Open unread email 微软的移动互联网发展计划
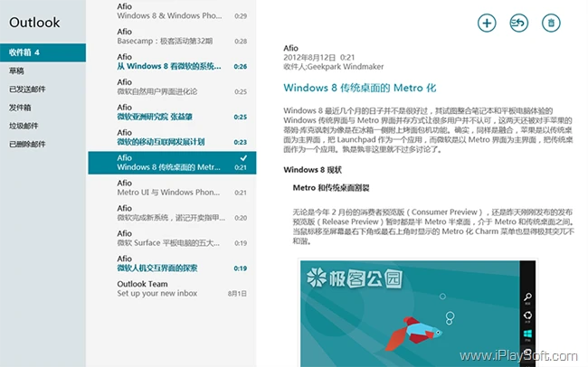The image size is (588, 367). point(172,137)
